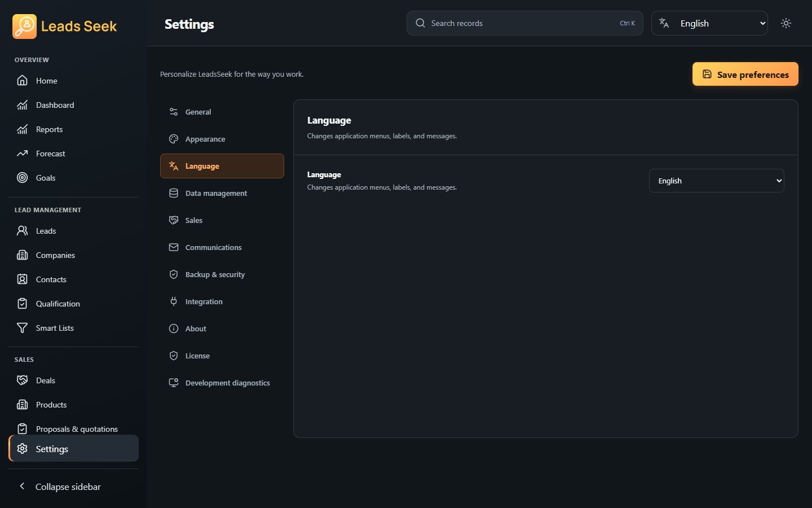812x508 pixels.
Task: Click the Settings gear icon in sidebar
Action: click(23, 449)
